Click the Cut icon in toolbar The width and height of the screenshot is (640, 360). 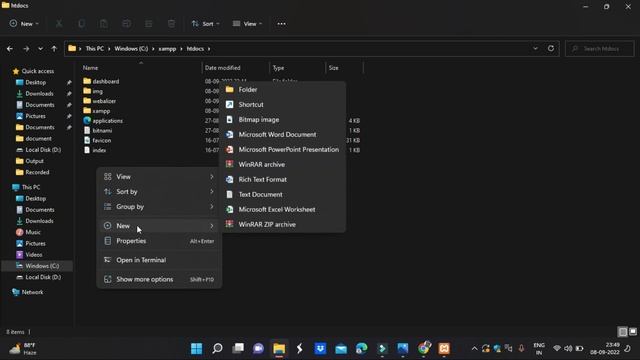[59, 24]
